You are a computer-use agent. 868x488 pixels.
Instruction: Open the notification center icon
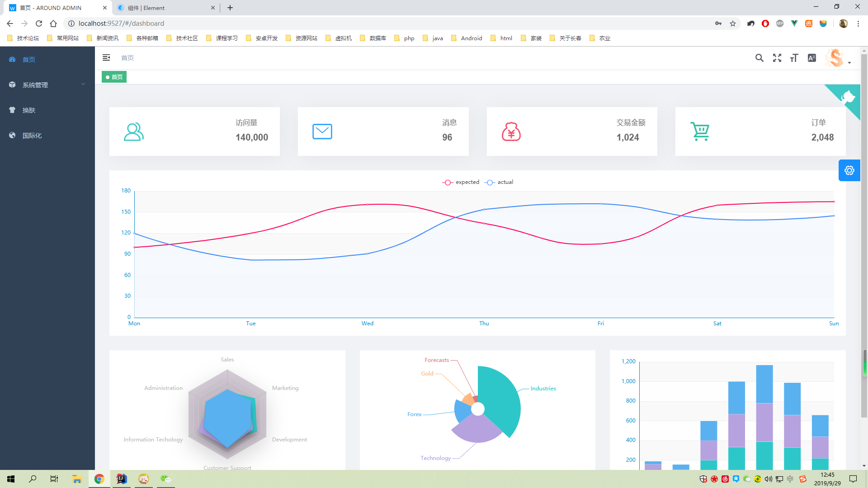(x=853, y=479)
